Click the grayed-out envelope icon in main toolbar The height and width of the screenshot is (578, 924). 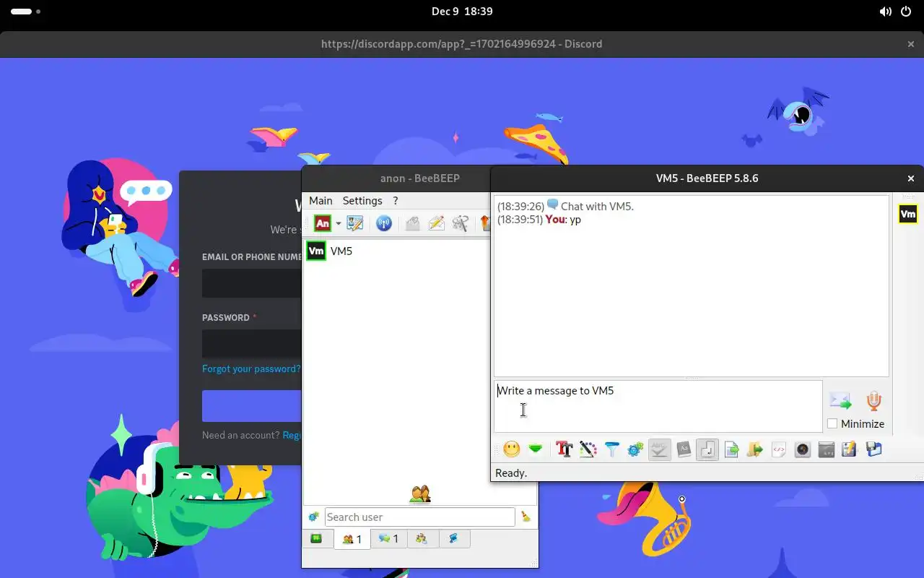(x=412, y=223)
